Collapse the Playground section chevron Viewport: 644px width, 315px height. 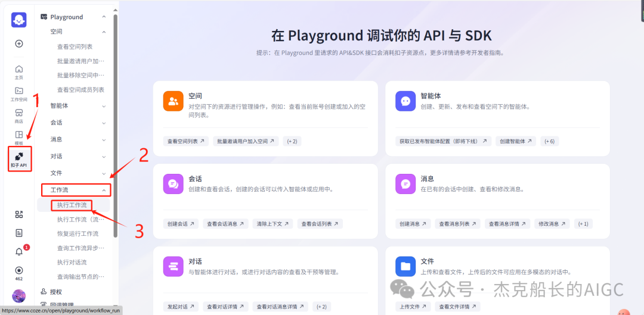(104, 17)
